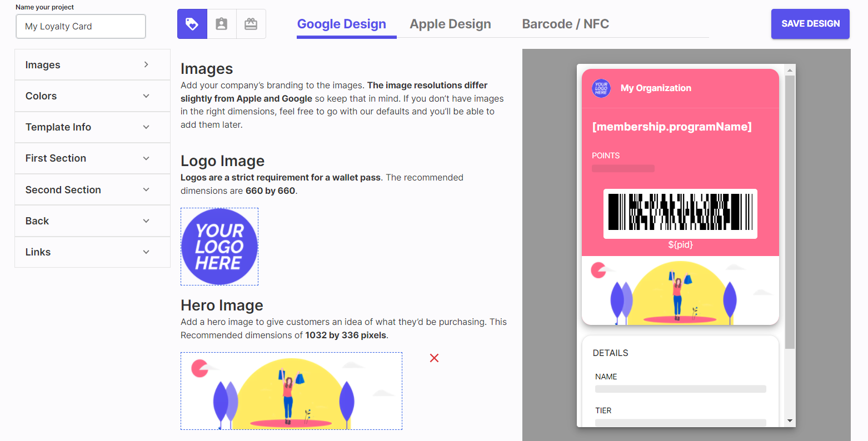Click the '[membership.programName]' placeholder text

pos(672,127)
